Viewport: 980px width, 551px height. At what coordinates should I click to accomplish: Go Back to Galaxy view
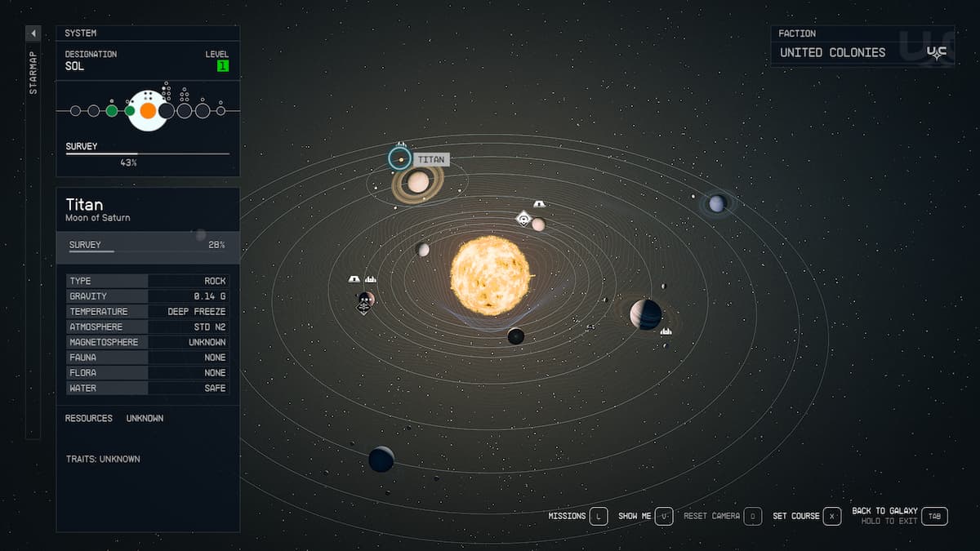(935, 516)
